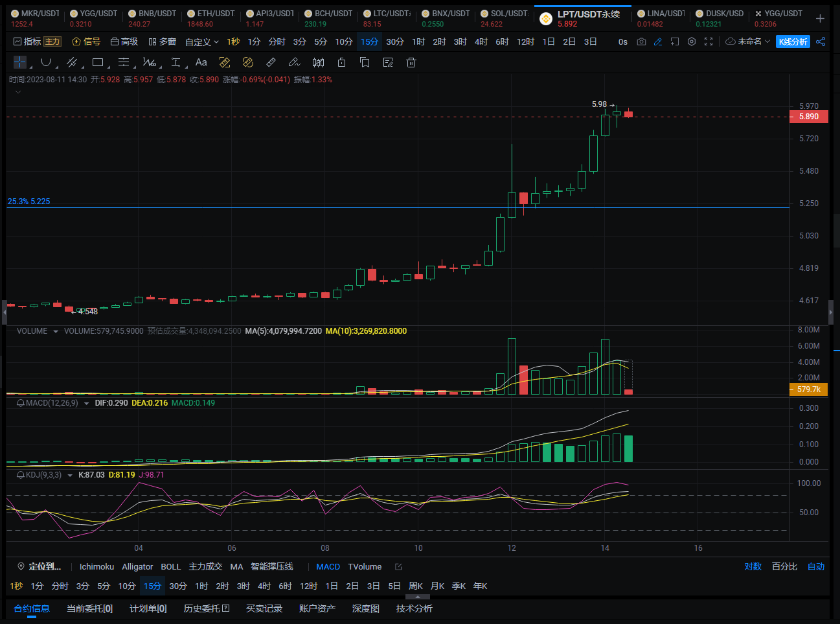Viewport: 840px width, 624px height.
Task: Click the first gold ruler icon
Action: (x=225, y=62)
